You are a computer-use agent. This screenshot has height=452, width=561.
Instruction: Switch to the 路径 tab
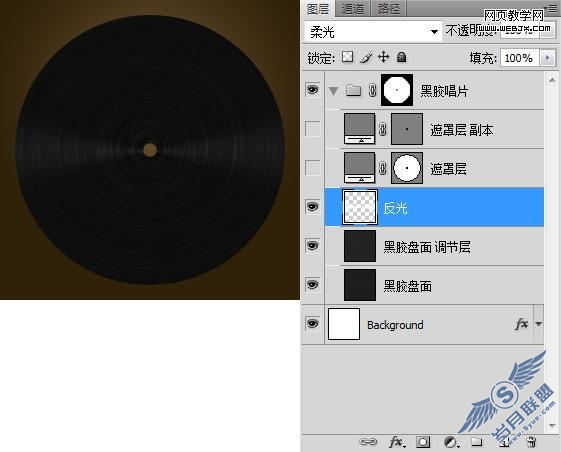pos(389,9)
